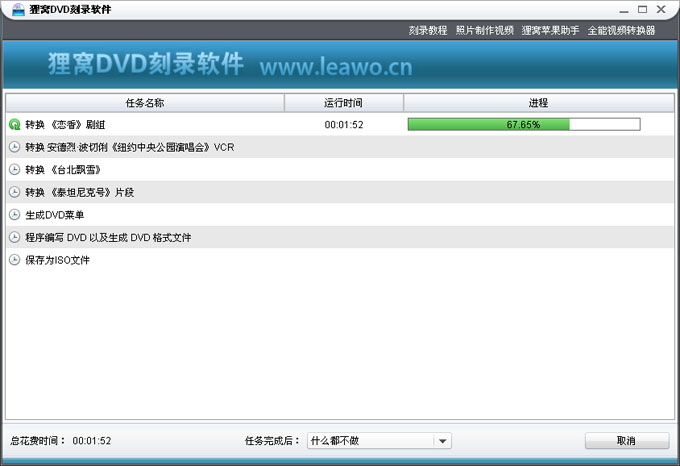
Task: Select the 转换 《台北飘雪》 task row
Action: [x=340, y=170]
